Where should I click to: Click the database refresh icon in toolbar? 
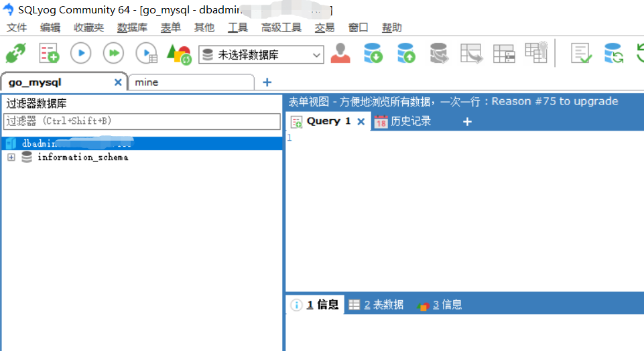[x=614, y=54]
